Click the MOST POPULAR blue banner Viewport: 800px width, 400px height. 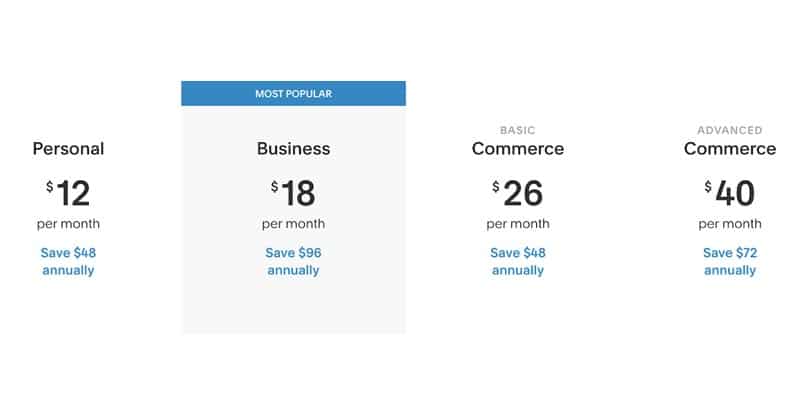pyautogui.click(x=293, y=93)
